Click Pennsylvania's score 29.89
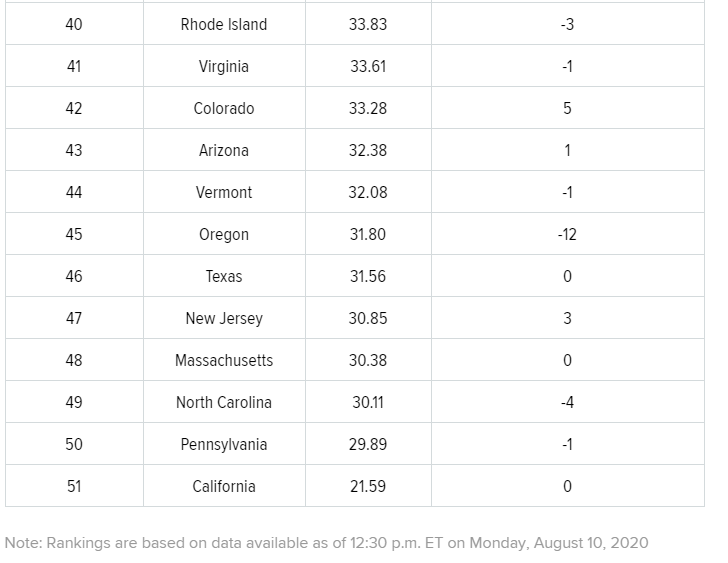Screen dimensions: 728x563 tap(368, 444)
